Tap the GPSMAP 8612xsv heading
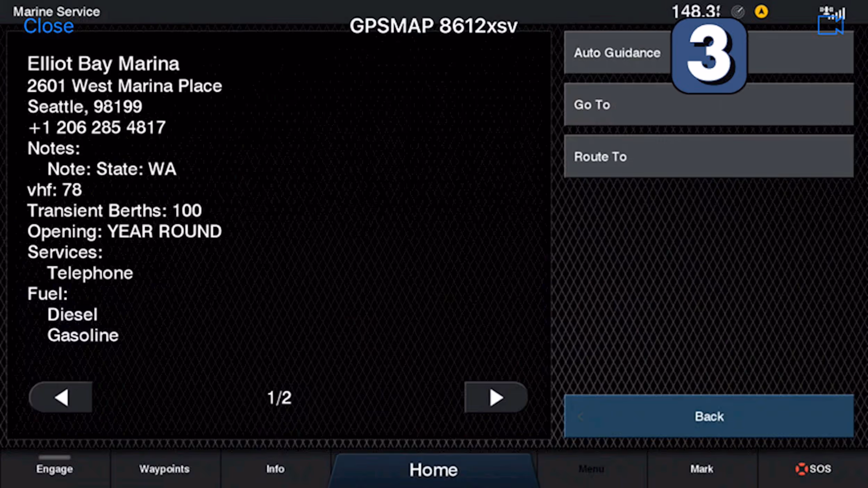Screen dimensions: 868x488 pyautogui.click(x=433, y=26)
